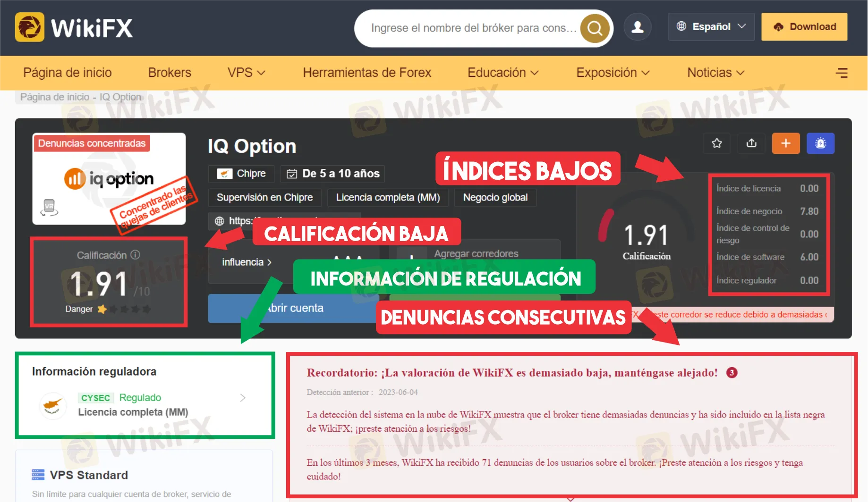
Task: Click the share icon
Action: [x=751, y=143]
